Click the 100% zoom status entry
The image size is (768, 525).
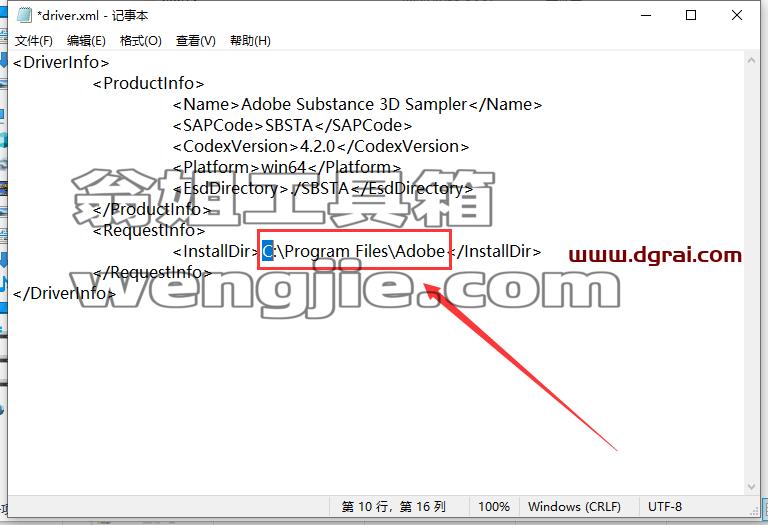coord(494,506)
